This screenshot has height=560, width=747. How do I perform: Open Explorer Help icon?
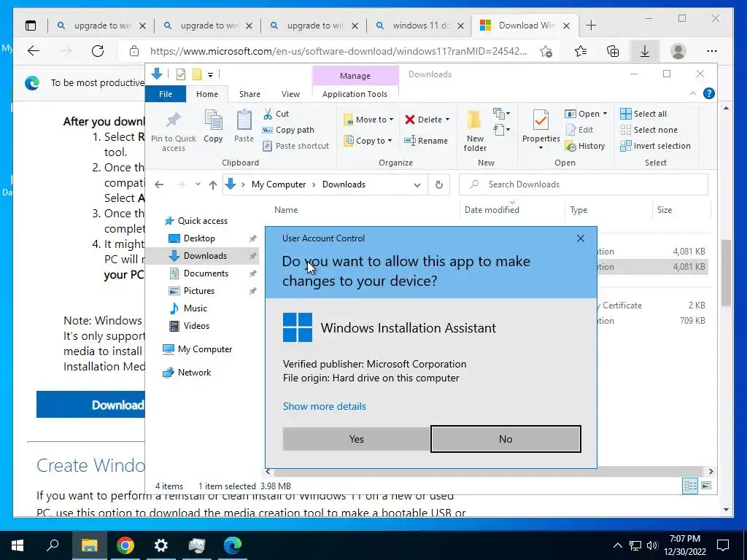point(708,93)
